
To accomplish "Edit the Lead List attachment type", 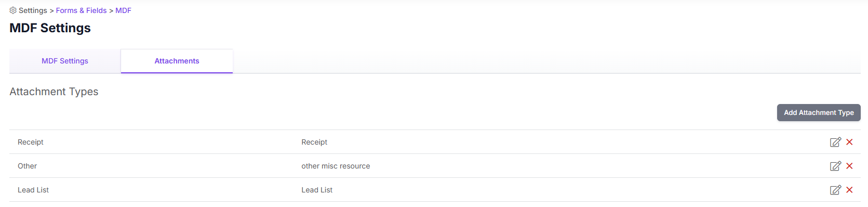I will [x=835, y=190].
